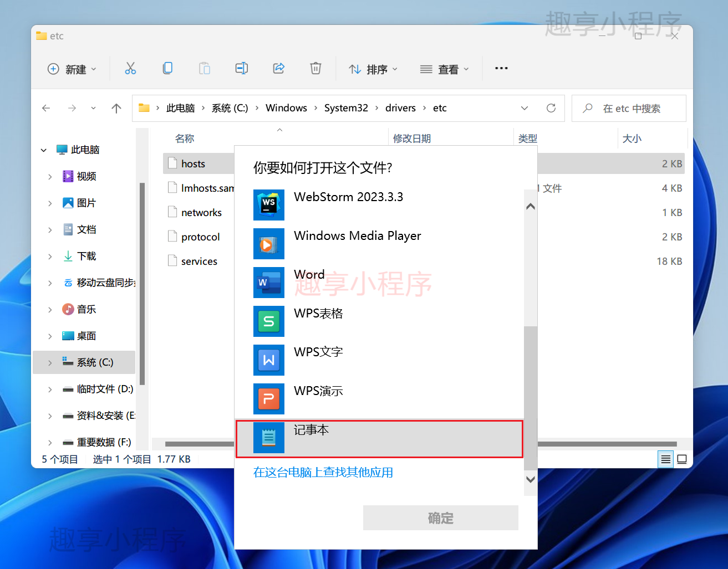This screenshot has width=728, height=569.
Task: Collapse the 此电脑 tree node
Action: (x=44, y=150)
